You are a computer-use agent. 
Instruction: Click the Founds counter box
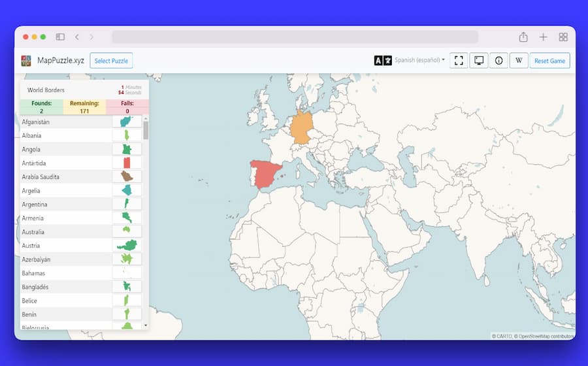point(41,107)
